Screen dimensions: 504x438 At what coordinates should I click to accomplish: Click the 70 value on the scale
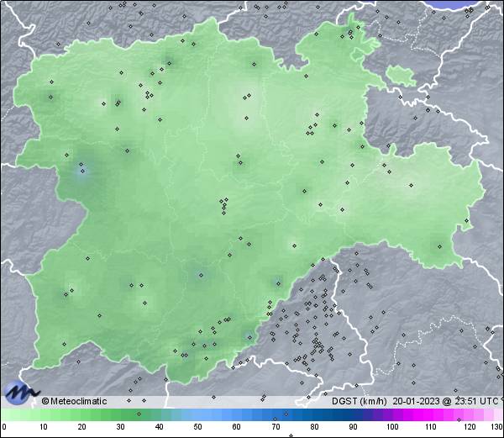click(276, 427)
